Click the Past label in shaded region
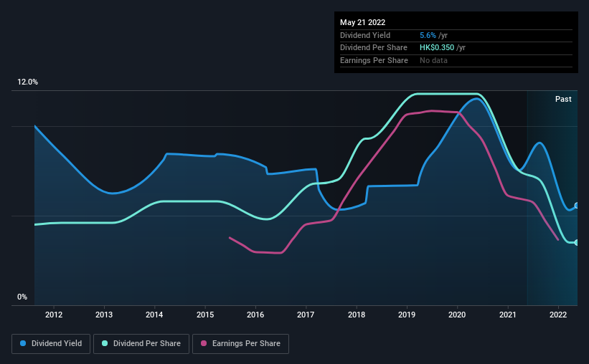Screen dimensions: 589x364 (563, 99)
